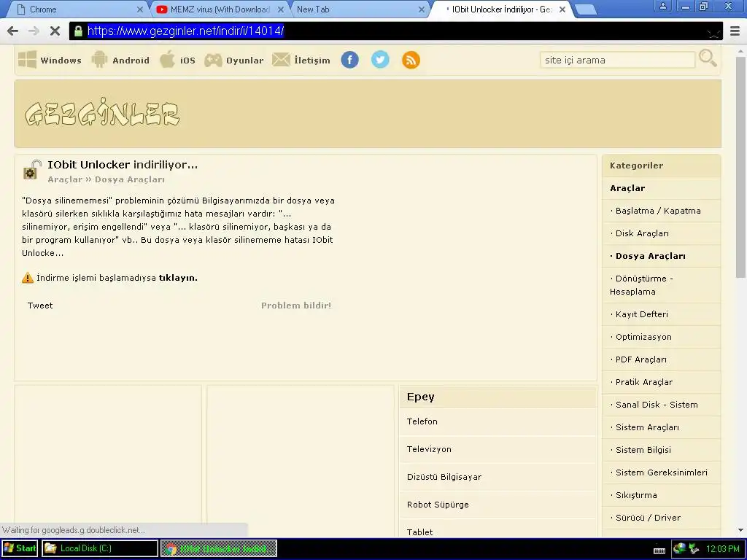Open the İletişim menu link
Viewport: 747px width, 560px height.
point(312,61)
